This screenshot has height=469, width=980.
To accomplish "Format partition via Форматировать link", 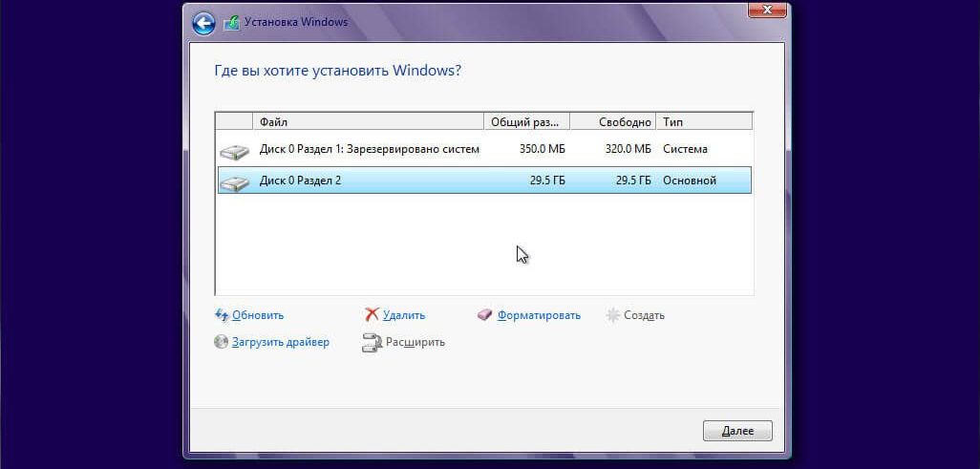I will click(539, 315).
